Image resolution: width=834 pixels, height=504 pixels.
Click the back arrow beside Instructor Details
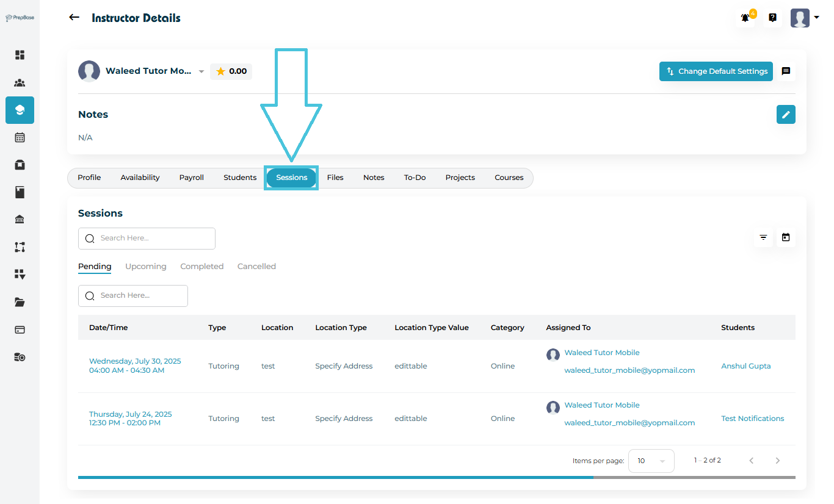pyautogui.click(x=74, y=18)
